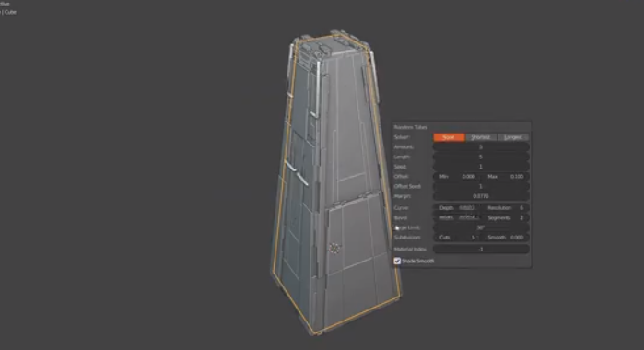
Task: Click the Subdivision Cuts field
Action: click(457, 238)
